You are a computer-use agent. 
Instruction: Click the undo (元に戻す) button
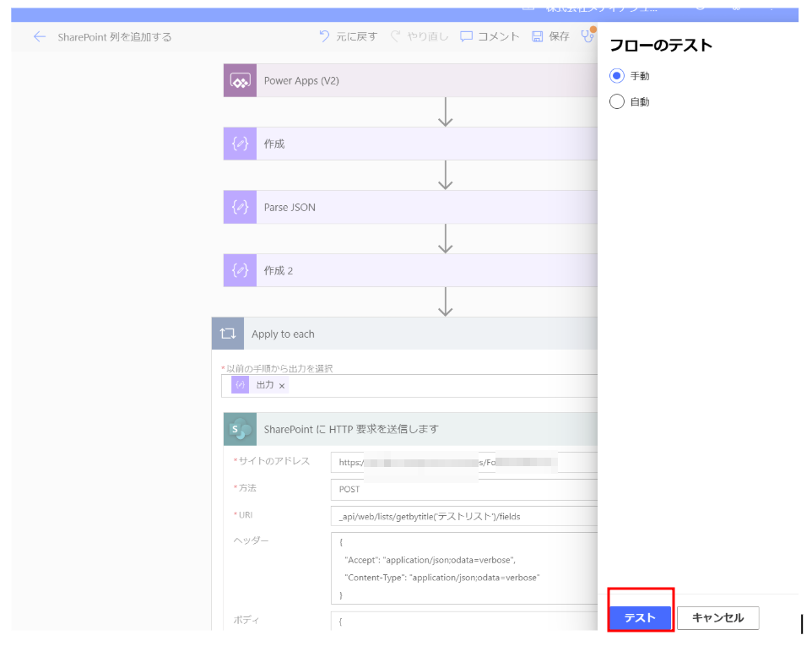click(348, 36)
